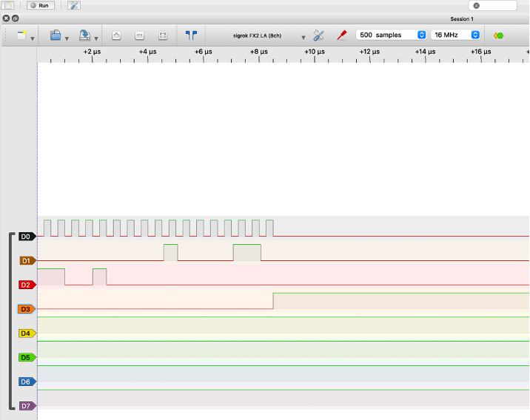
Task: Select the Session 1 tab title
Action: pos(461,18)
